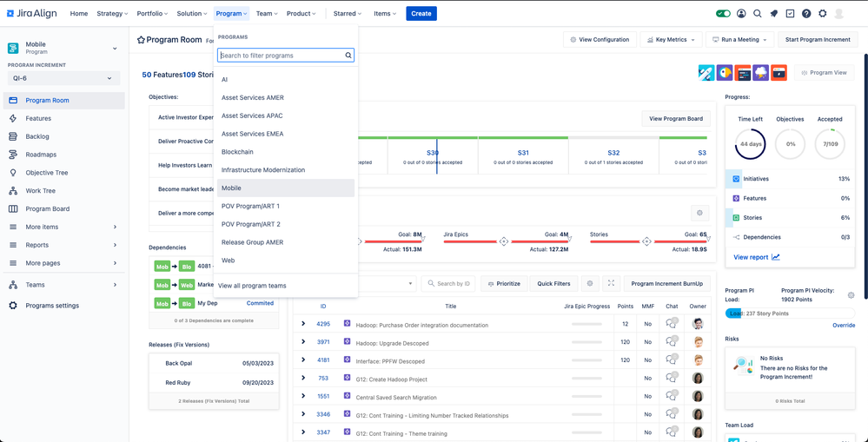Click Program Increment BurnUp button
868x442 pixels.
[667, 283]
